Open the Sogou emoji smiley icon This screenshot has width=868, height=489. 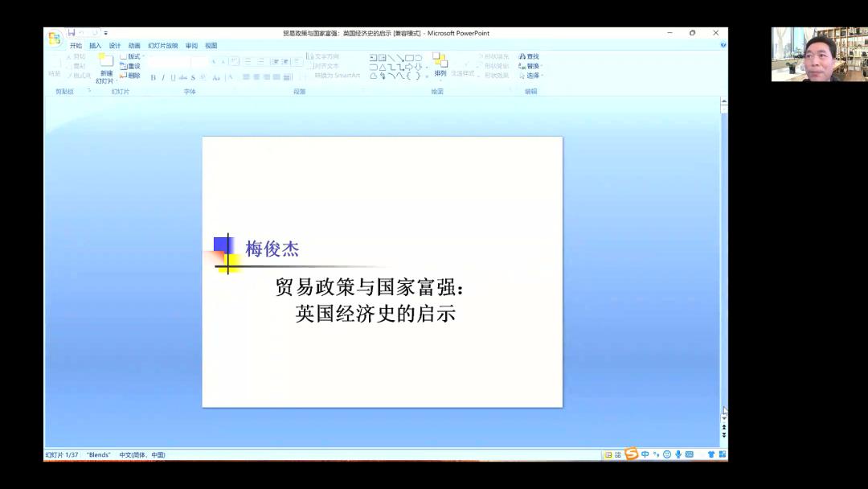667,454
